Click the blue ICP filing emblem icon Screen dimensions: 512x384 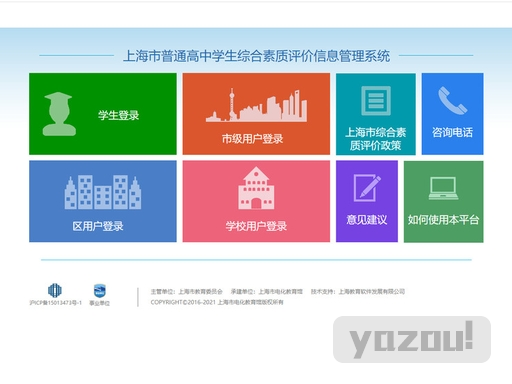tap(55, 290)
